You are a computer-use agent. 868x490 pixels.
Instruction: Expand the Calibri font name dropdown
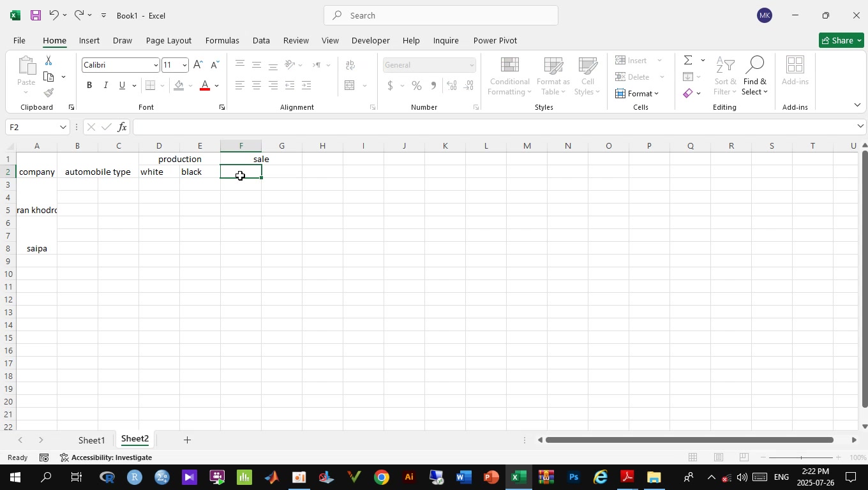click(155, 65)
